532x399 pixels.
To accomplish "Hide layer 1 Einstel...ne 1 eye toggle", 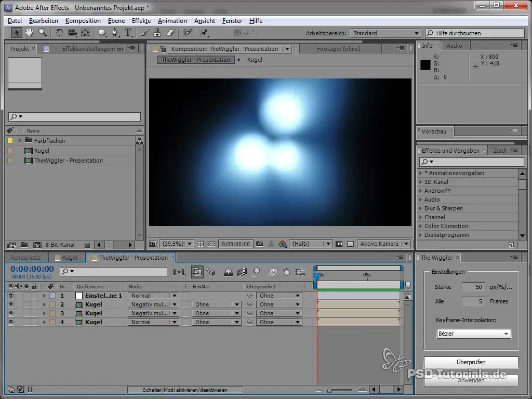I will coord(11,296).
